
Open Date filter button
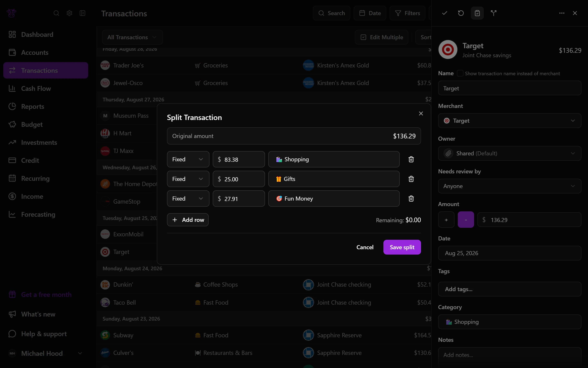tap(370, 13)
